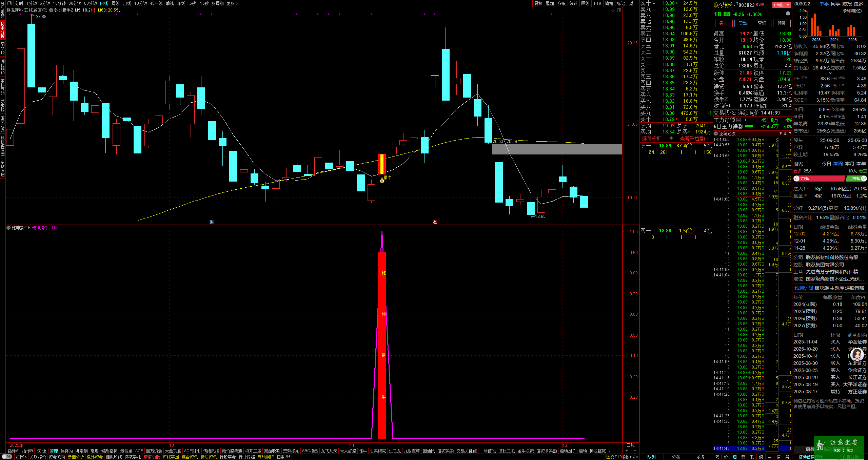Click the lightning bolt icon beside 逐笔分析
Viewport: 868px width, 460px height.
(x=671, y=139)
